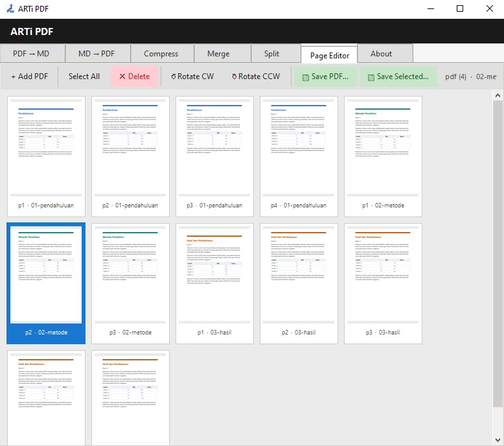Viewport: 504px width, 446px height.
Task: Select page thumbnail p3 · 03-hasil
Action: (383, 283)
